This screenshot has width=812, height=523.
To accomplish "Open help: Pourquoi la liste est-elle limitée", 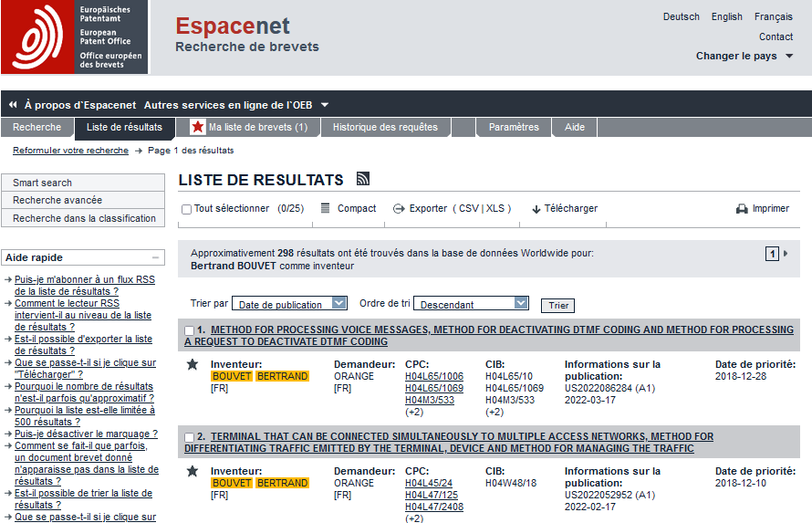I will click(85, 416).
